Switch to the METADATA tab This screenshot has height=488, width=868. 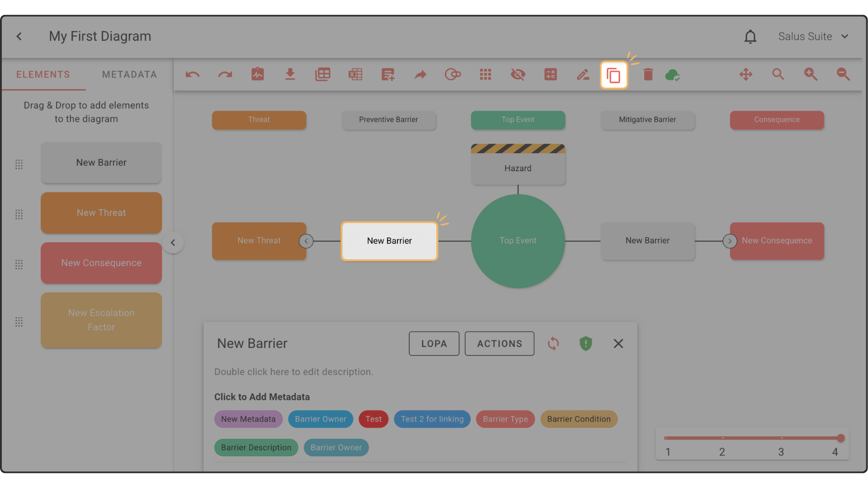click(129, 75)
